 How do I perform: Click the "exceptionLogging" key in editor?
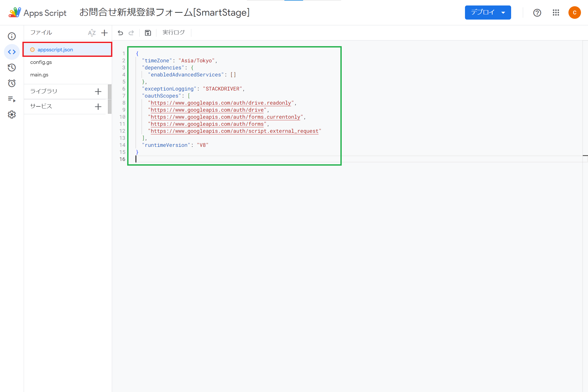[x=169, y=89]
